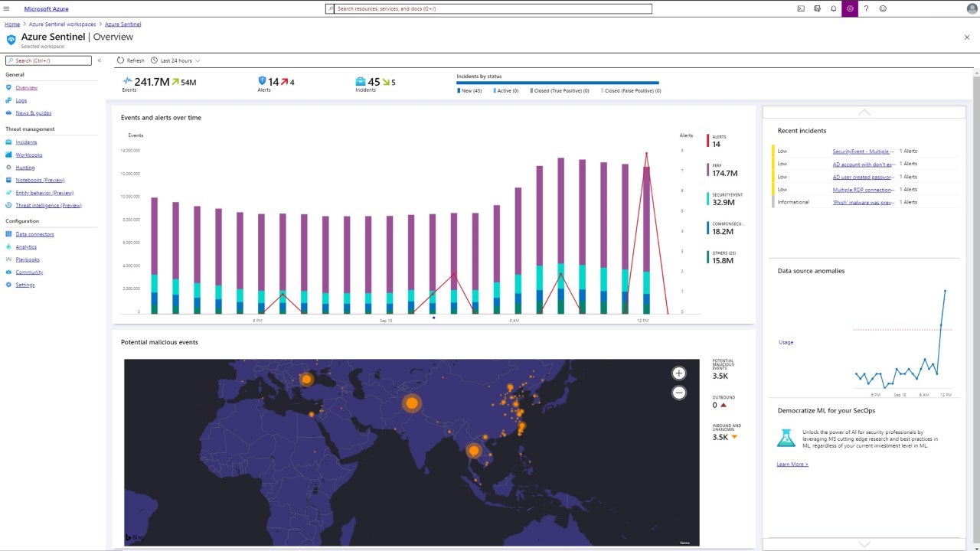
Task: Open portal settings gear in header
Action: click(850, 8)
